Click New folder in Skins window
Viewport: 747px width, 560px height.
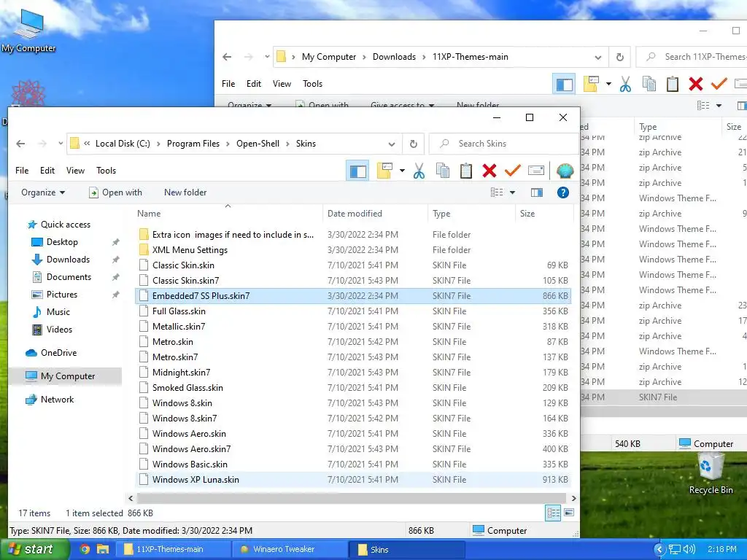[x=185, y=192]
